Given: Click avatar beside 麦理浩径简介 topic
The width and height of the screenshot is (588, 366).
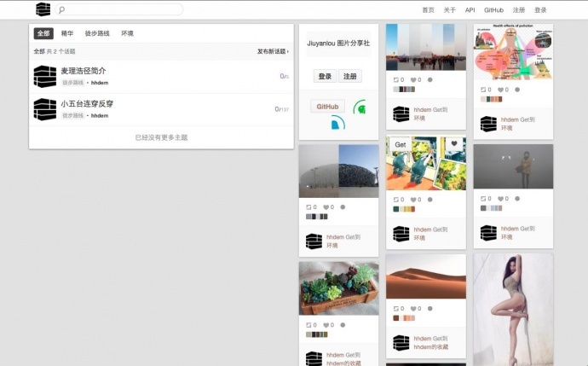Looking at the screenshot, I should pos(45,77).
